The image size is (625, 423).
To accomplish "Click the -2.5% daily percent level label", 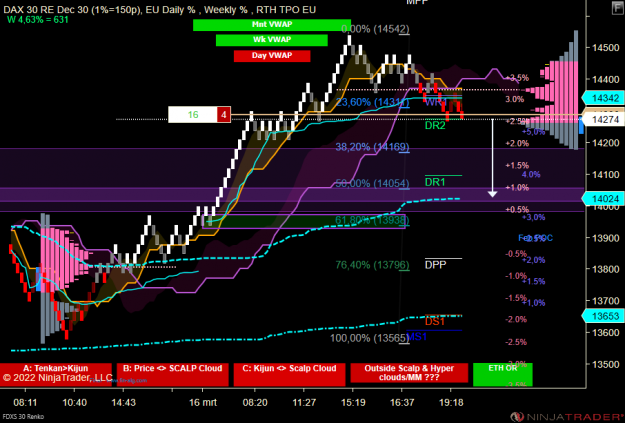I will pyautogui.click(x=516, y=342).
